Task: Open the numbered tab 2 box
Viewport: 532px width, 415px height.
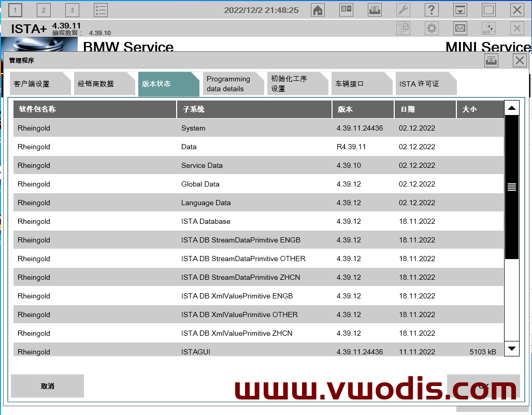Action: coord(44,10)
